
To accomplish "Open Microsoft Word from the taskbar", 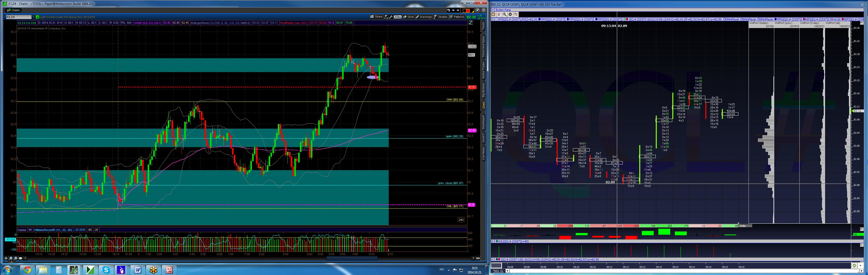I will point(138,270).
